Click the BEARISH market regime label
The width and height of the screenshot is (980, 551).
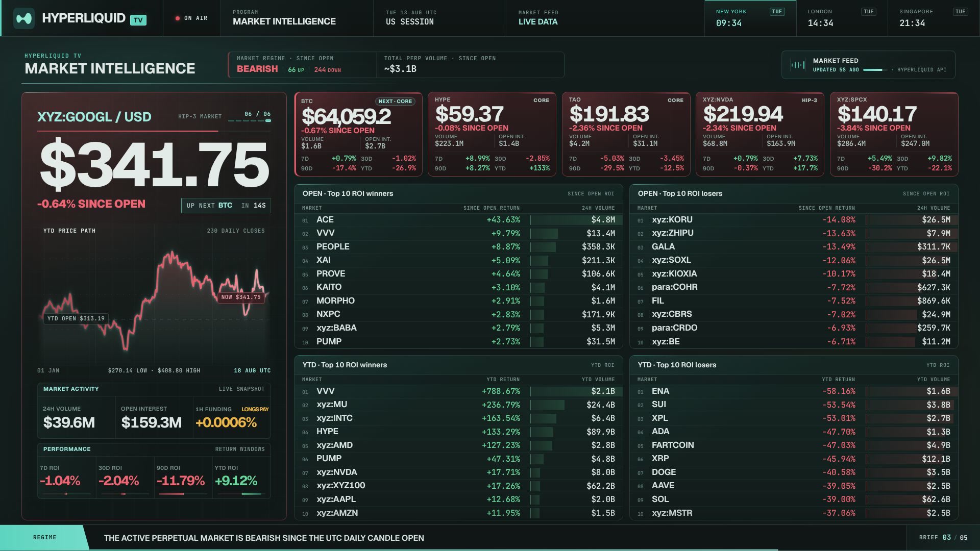257,69
